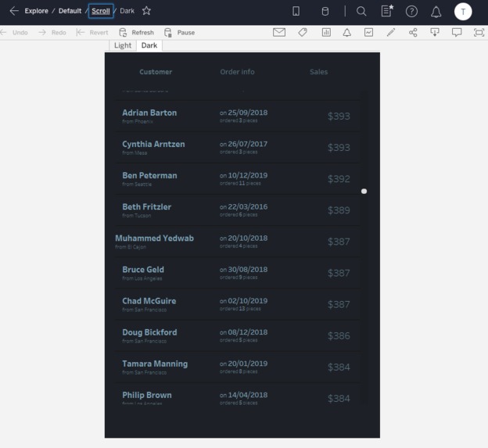488x448 pixels.
Task: Open the download icon
Action: click(435, 32)
